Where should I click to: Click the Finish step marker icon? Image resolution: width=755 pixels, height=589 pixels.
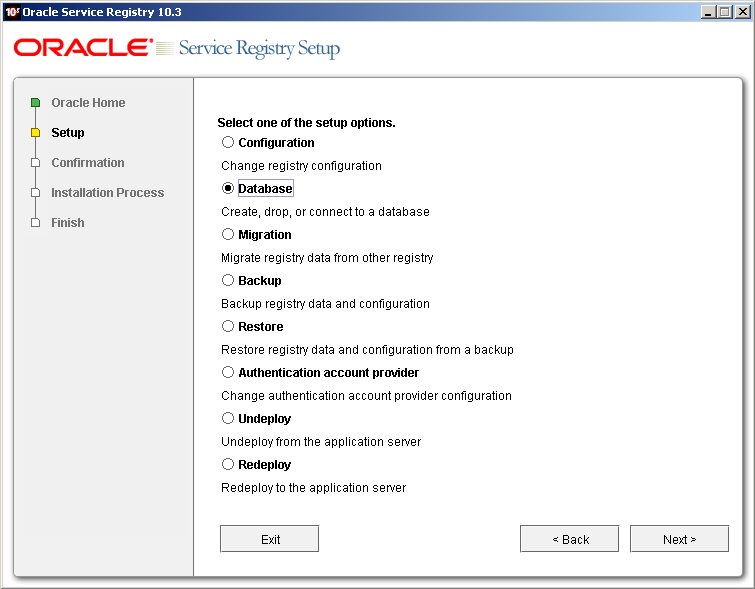pyautogui.click(x=35, y=223)
